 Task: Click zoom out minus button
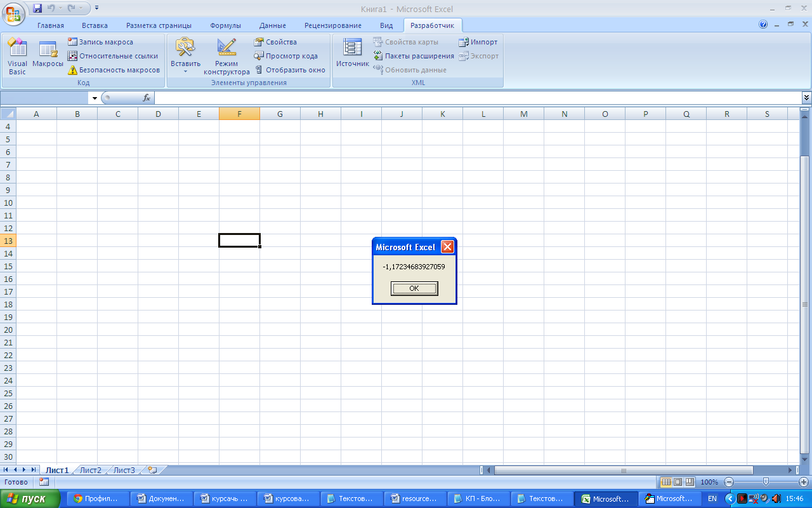729,482
